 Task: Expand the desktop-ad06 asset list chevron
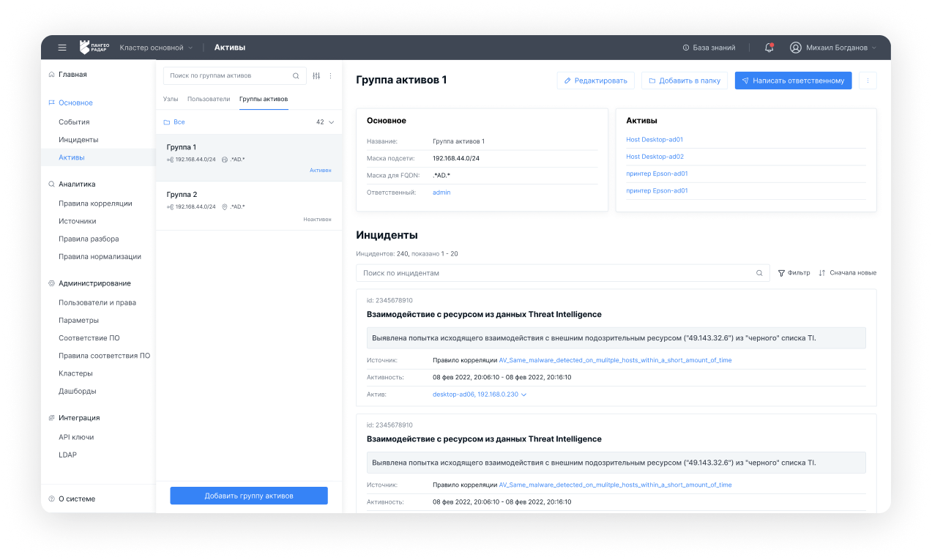523,395
